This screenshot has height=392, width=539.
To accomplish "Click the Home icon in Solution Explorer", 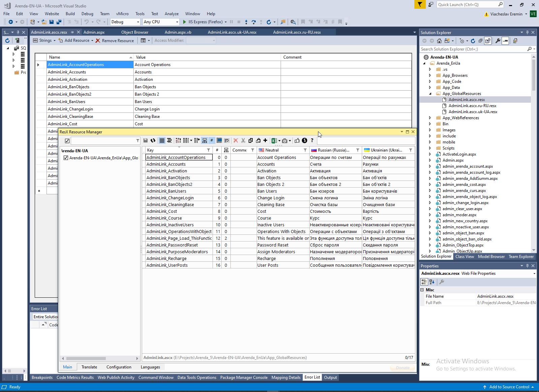I will pyautogui.click(x=439, y=41).
